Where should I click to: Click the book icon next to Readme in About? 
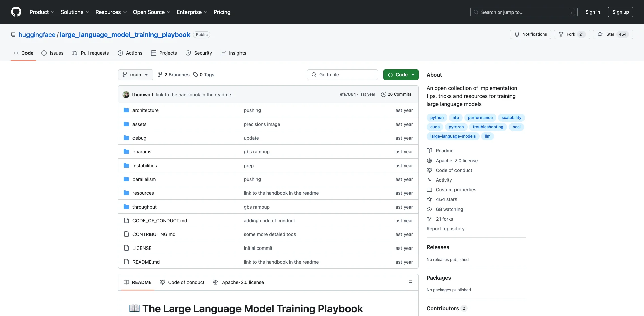click(429, 151)
